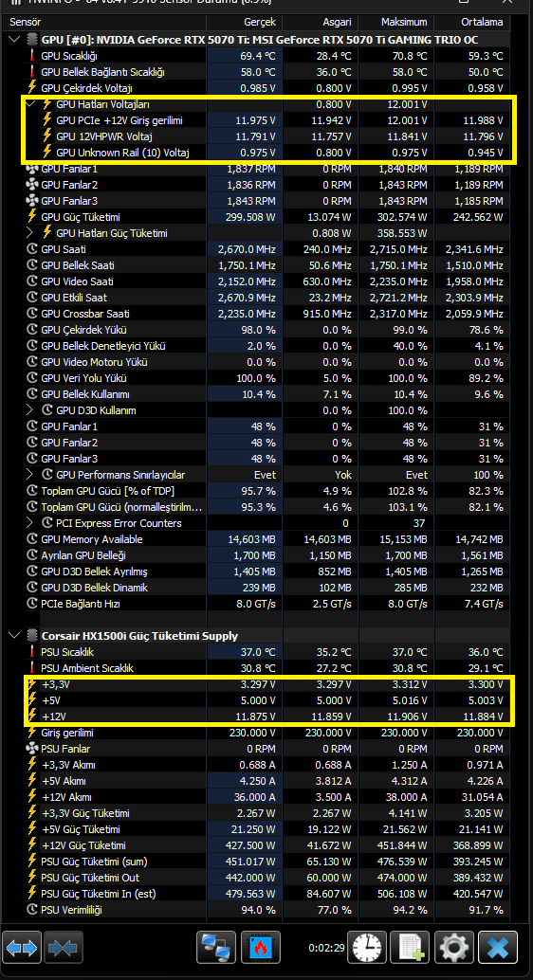533x980 pixels.
Task: Click the thermometer icon beside PSU Ambient Sıcaklık
Action: [32, 668]
